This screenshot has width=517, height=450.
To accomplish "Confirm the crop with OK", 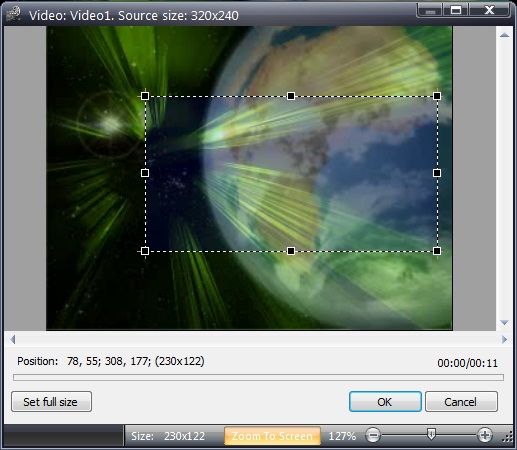I will (x=385, y=402).
